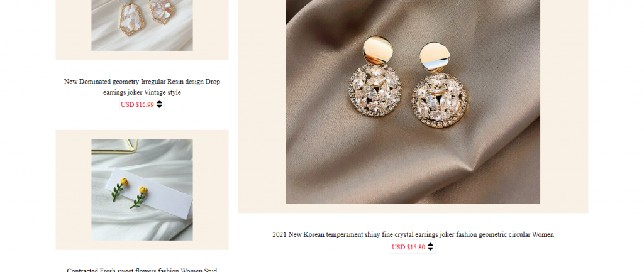This screenshot has height=272, width=644.
Task: Select the right gold disc crystal earring
Action: (438, 85)
